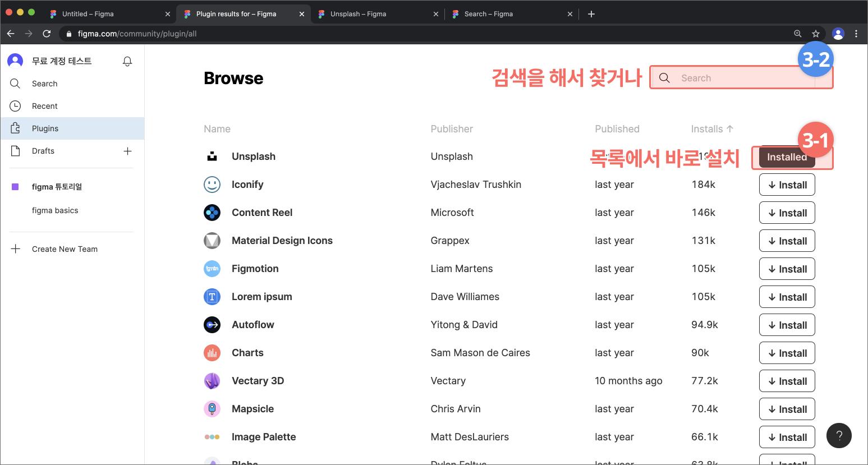Click the Drafts file icon

[15, 151]
